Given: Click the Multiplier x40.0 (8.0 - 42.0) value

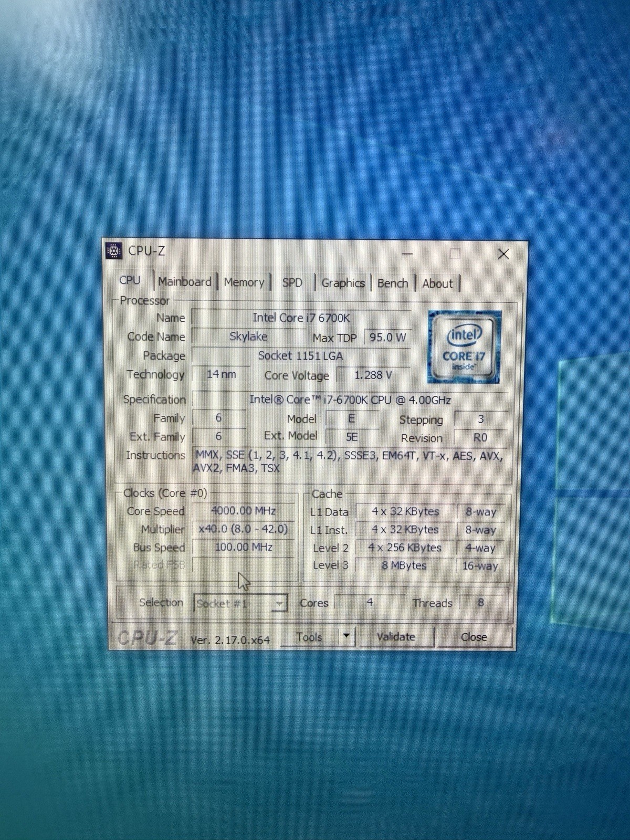Looking at the screenshot, I should pos(244,529).
